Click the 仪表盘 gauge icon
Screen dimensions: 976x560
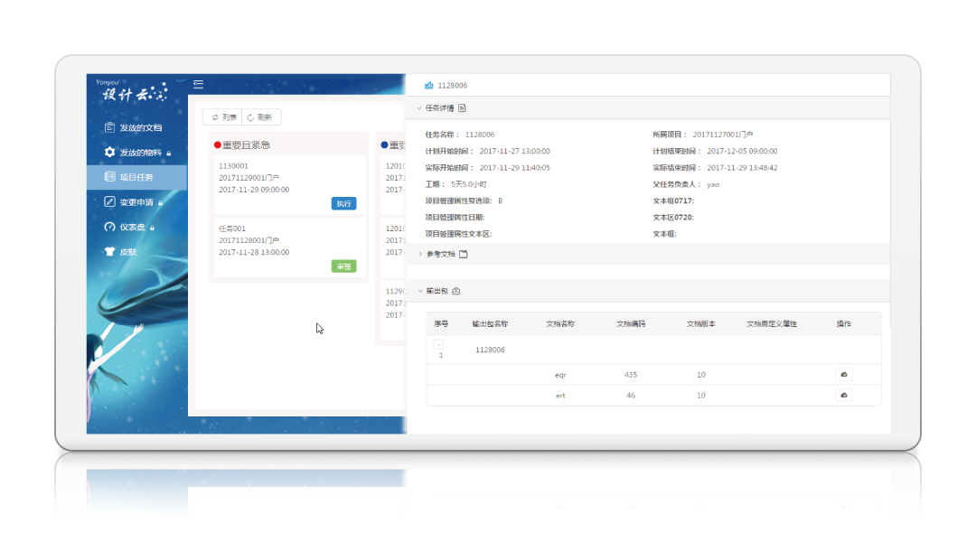(109, 228)
